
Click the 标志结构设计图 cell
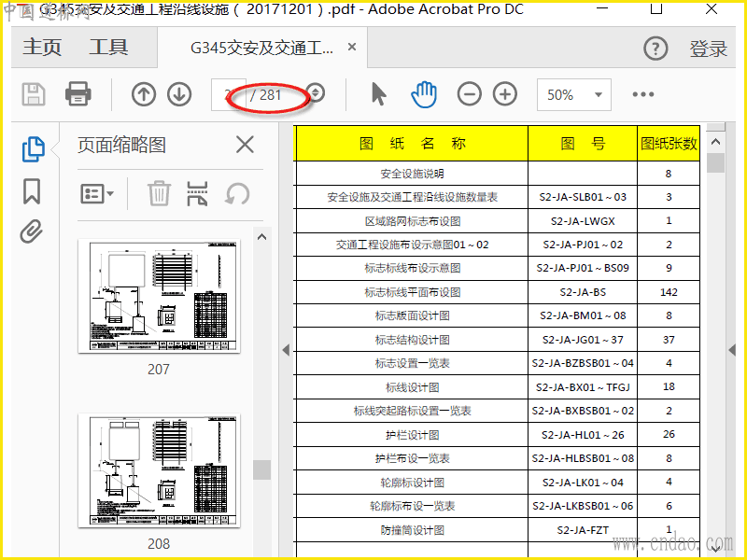[x=412, y=340]
